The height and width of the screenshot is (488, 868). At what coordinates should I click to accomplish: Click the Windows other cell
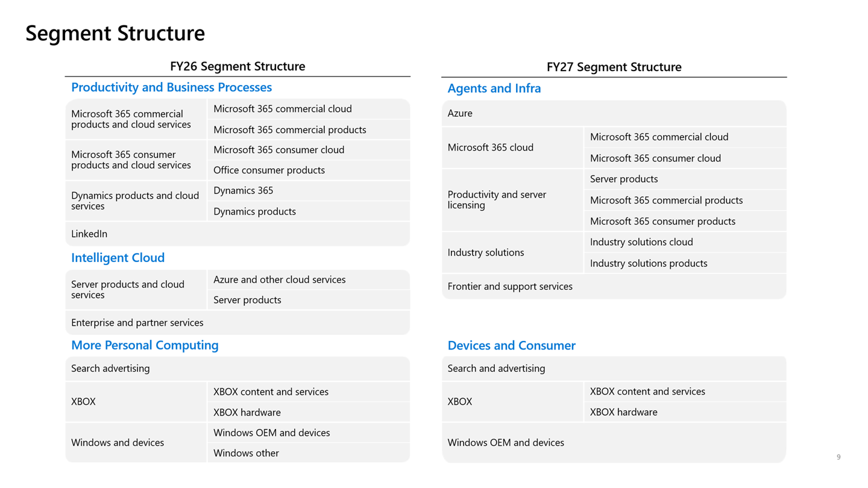pos(309,453)
